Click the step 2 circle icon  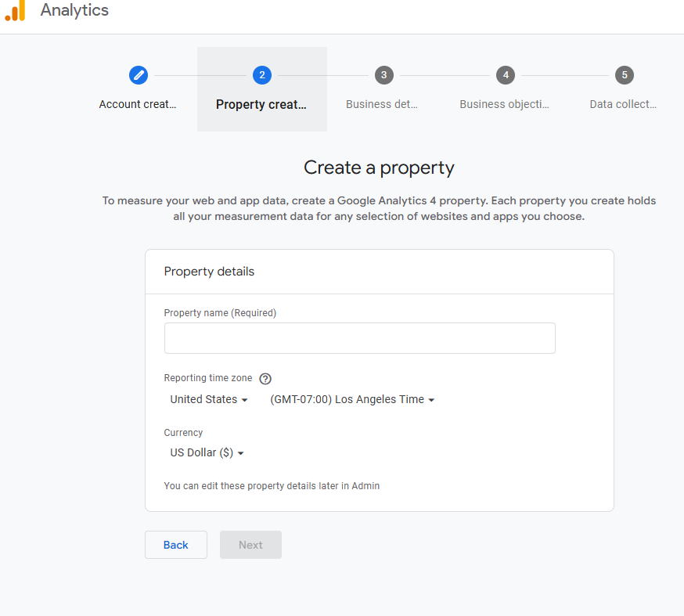(261, 75)
